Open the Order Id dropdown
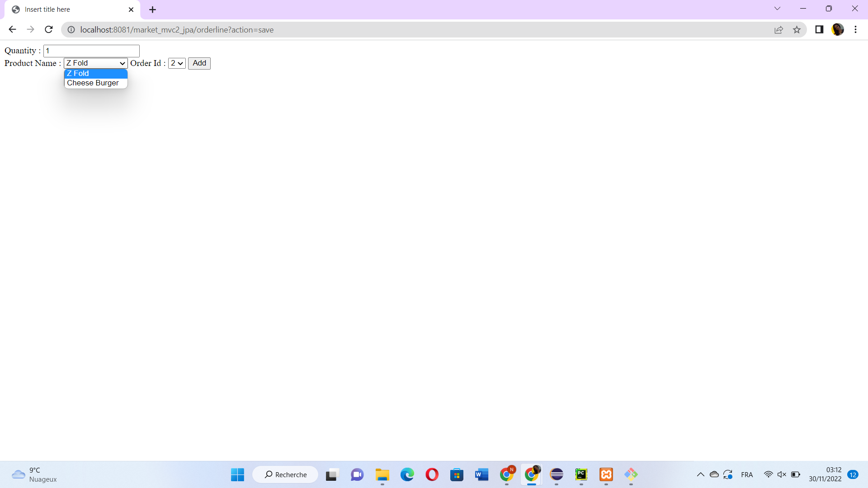The image size is (868, 488). tap(177, 63)
